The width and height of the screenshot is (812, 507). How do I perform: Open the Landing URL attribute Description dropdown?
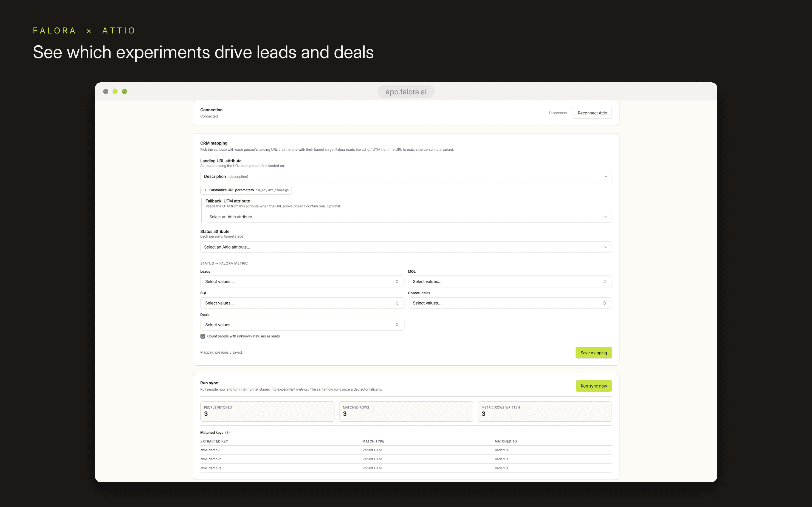[406, 176]
